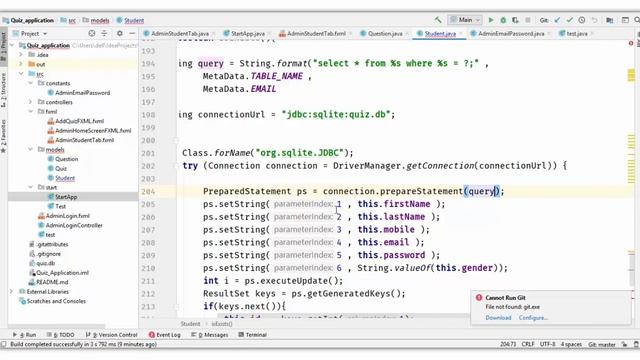Viewport: 640px width, 360px height.
Task: Expand the .idea folder
Action: coord(21,55)
